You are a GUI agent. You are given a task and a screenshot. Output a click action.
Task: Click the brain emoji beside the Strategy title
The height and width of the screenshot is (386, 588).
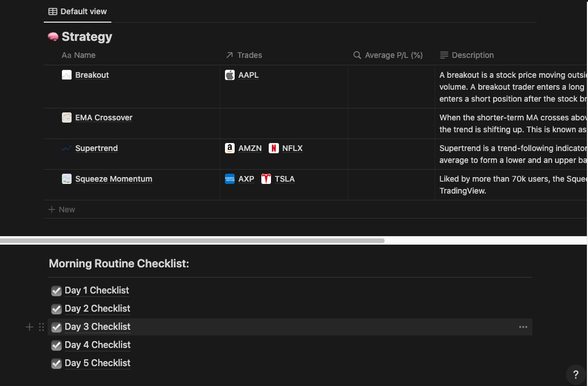coord(53,36)
